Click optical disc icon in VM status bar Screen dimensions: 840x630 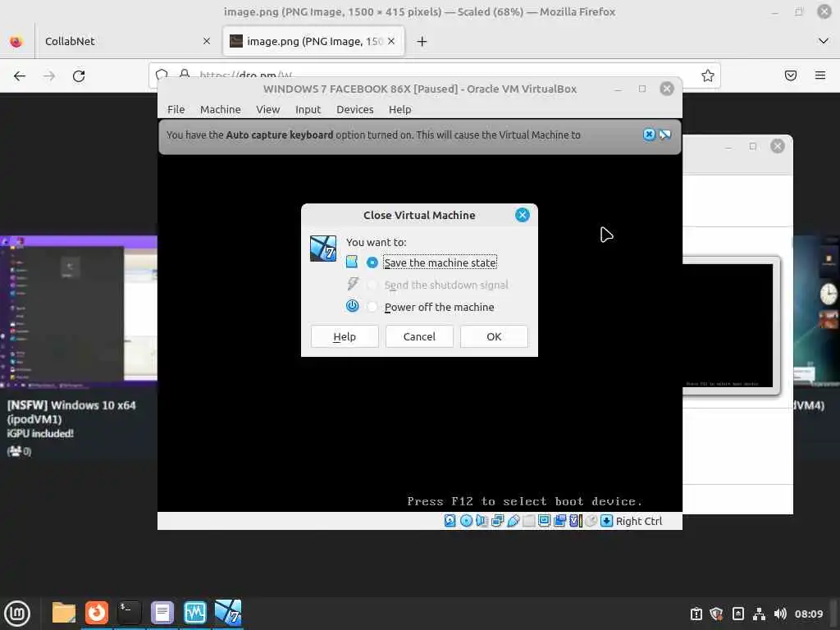pos(466,521)
